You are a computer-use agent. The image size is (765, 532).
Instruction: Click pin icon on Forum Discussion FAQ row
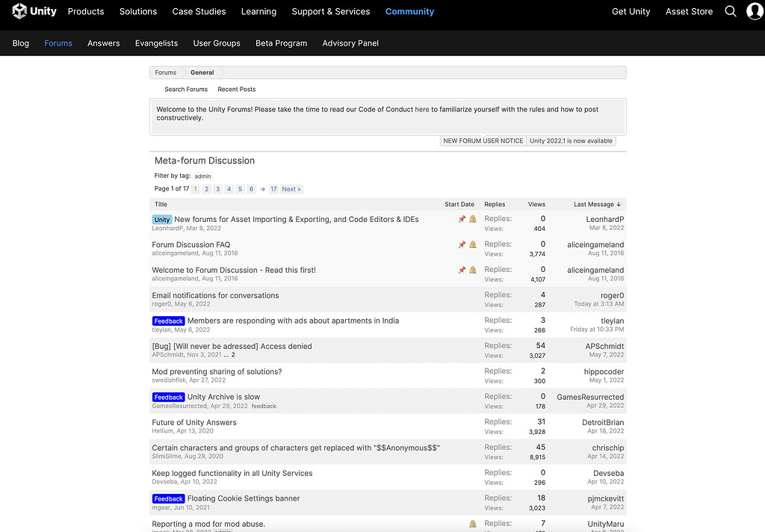click(x=462, y=244)
